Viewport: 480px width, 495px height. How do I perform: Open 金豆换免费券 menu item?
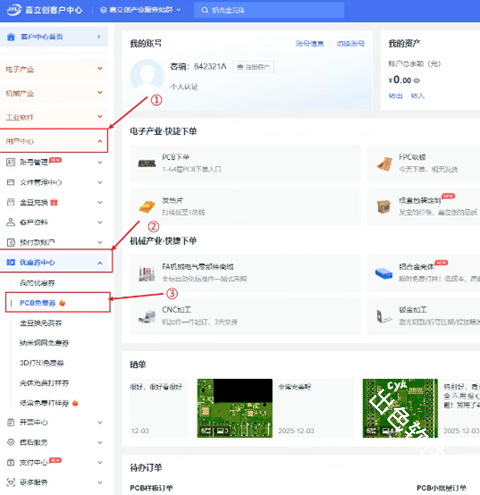[x=41, y=323]
